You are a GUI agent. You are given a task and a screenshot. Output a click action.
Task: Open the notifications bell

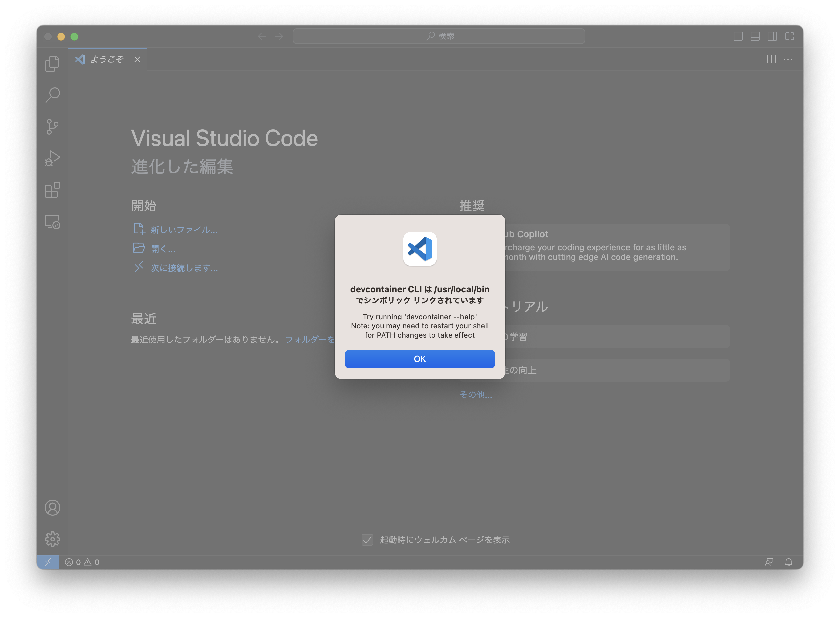click(789, 562)
